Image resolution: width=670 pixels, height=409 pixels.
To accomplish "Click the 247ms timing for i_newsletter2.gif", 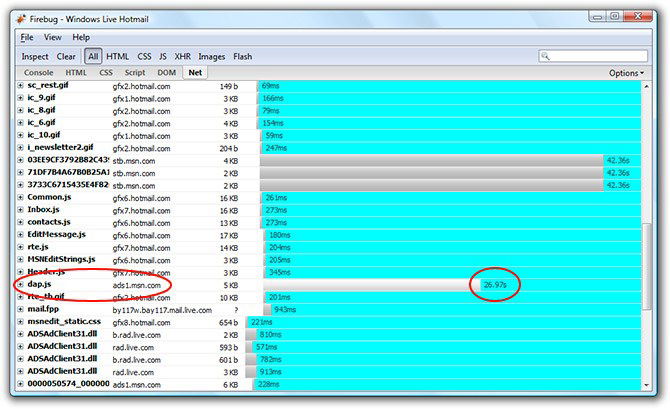I will (276, 148).
